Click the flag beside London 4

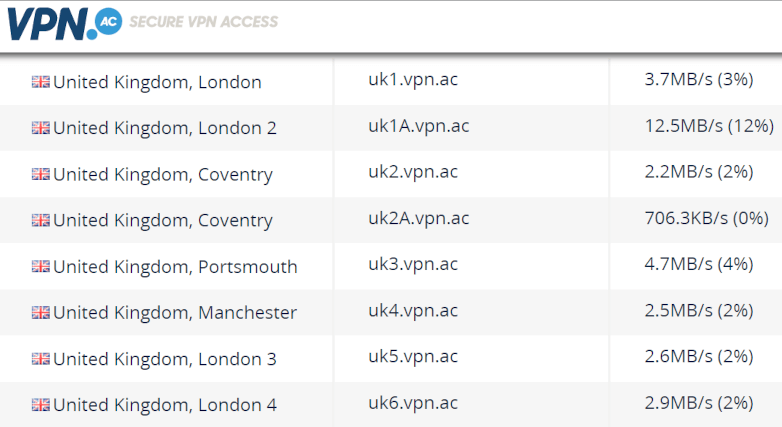40,405
